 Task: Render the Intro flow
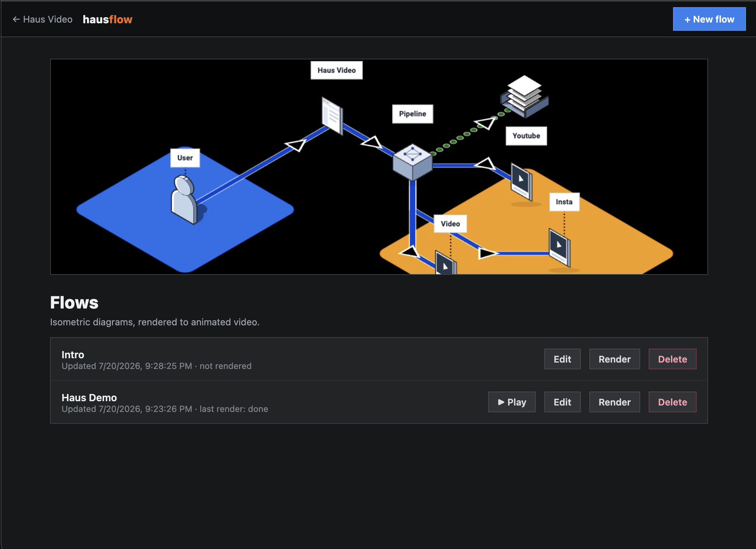tap(614, 359)
